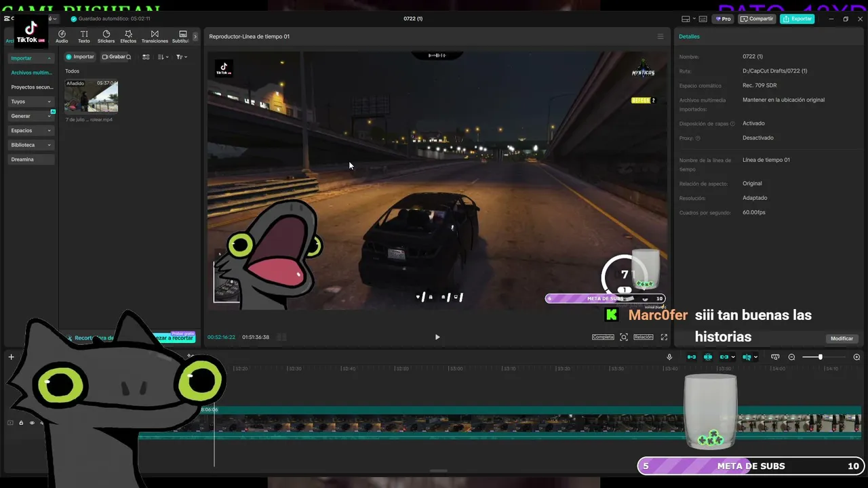Click the preview zoom scan icon
Screen dimensions: 868x488
[624, 337]
